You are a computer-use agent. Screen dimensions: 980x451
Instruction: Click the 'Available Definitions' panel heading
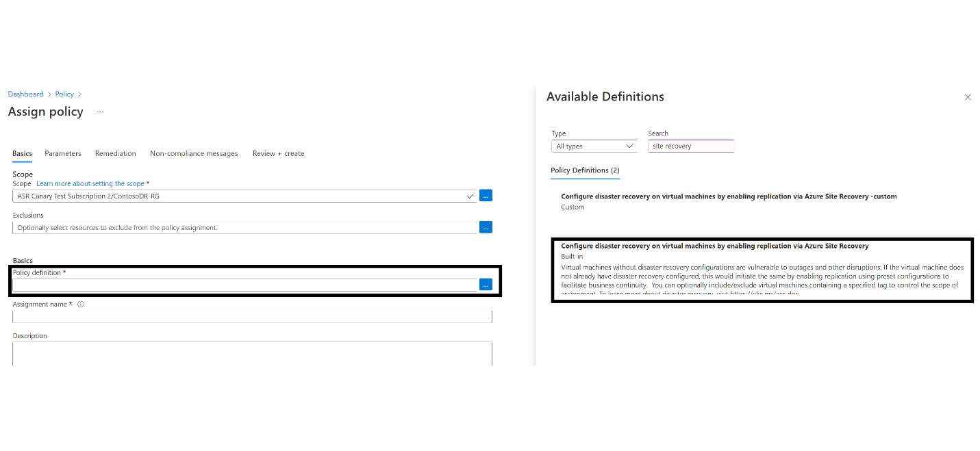click(x=605, y=96)
